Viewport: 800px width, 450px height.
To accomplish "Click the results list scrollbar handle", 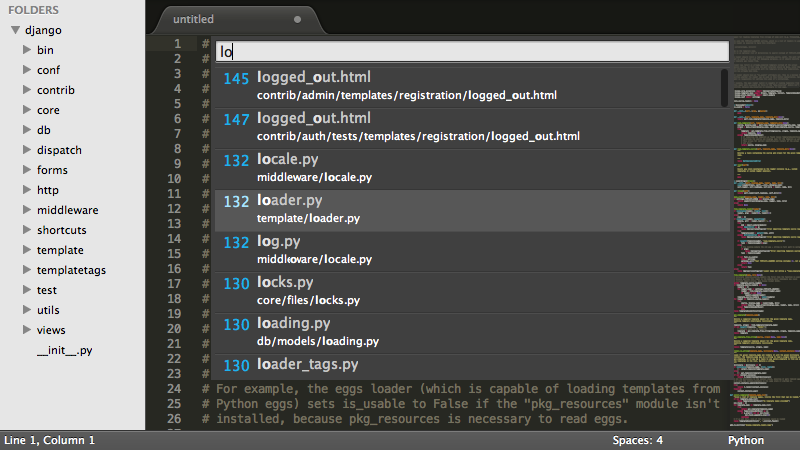I will [x=724, y=88].
